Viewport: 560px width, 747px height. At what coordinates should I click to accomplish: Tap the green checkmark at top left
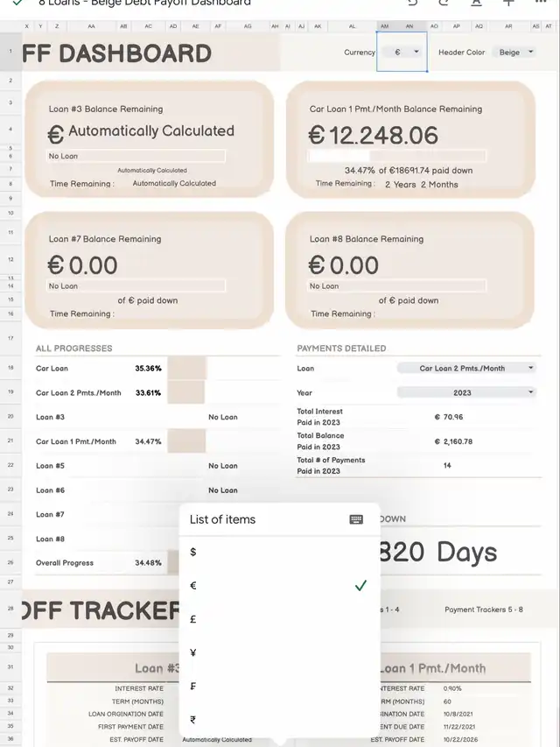tap(17, 4)
